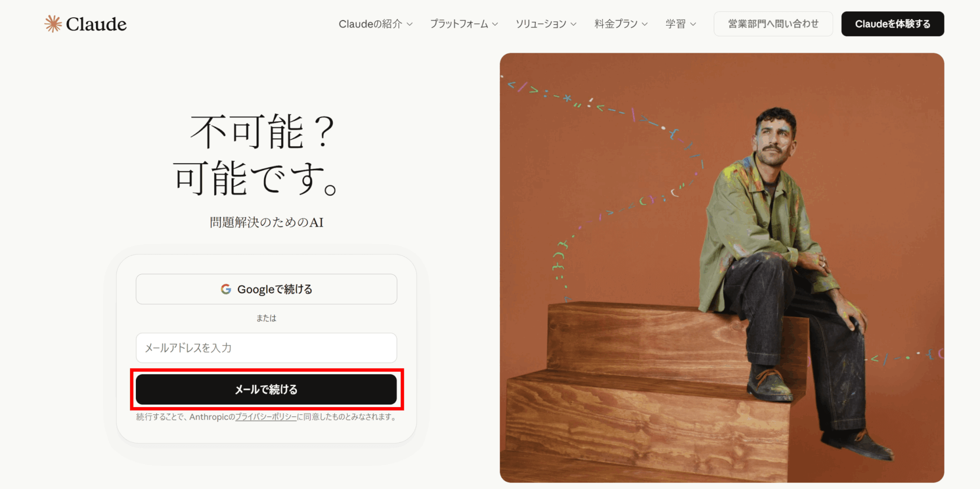Image resolution: width=980 pixels, height=489 pixels.
Task: Click the hero image of seated man
Action: click(x=722, y=268)
